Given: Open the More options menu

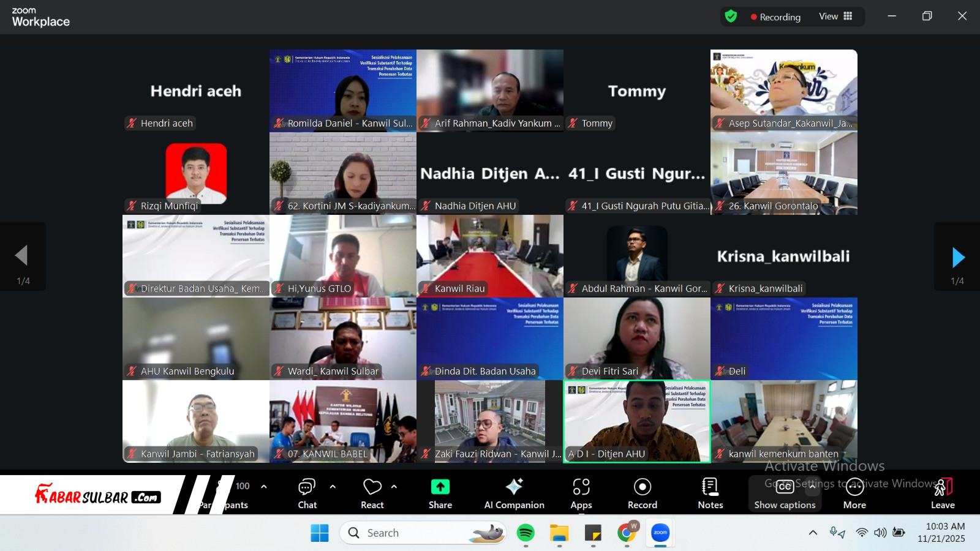Looking at the screenshot, I should [854, 493].
